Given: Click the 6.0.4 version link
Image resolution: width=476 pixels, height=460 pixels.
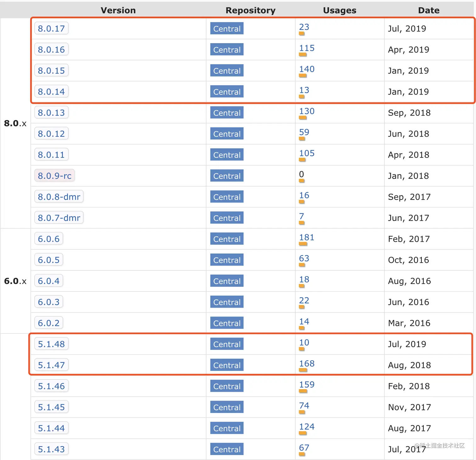Looking at the screenshot, I should [x=49, y=281].
